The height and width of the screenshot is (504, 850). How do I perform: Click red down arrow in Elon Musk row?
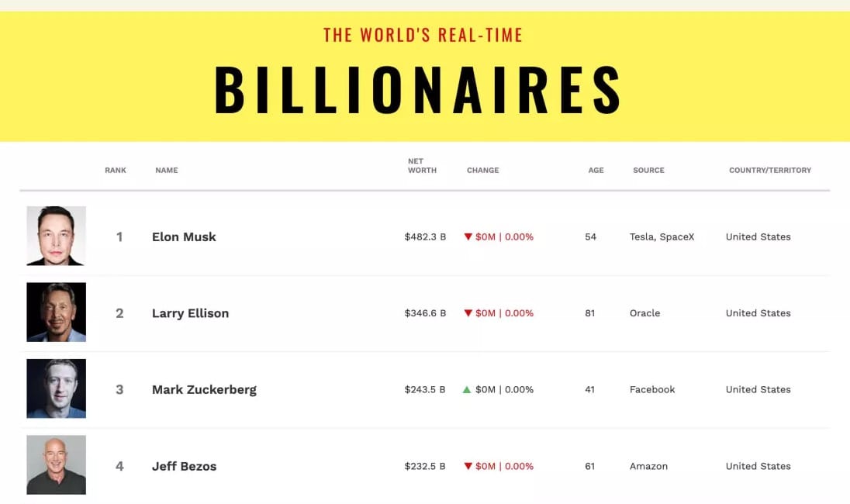pos(468,237)
